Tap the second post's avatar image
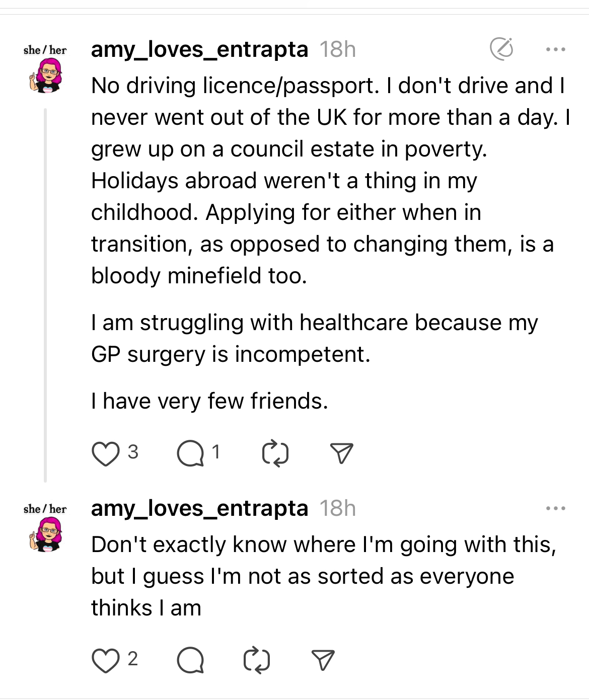Viewport: 589px width, 700px height. (46, 534)
